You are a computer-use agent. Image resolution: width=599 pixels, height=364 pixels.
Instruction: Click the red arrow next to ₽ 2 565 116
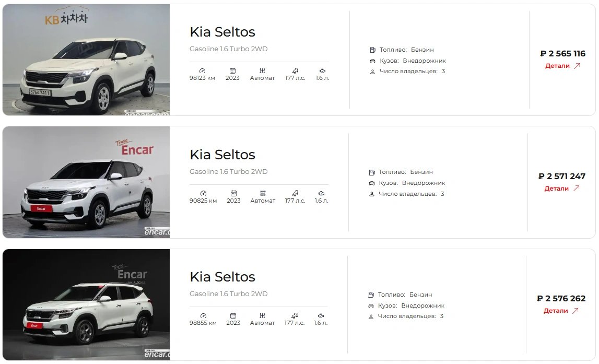(577, 66)
